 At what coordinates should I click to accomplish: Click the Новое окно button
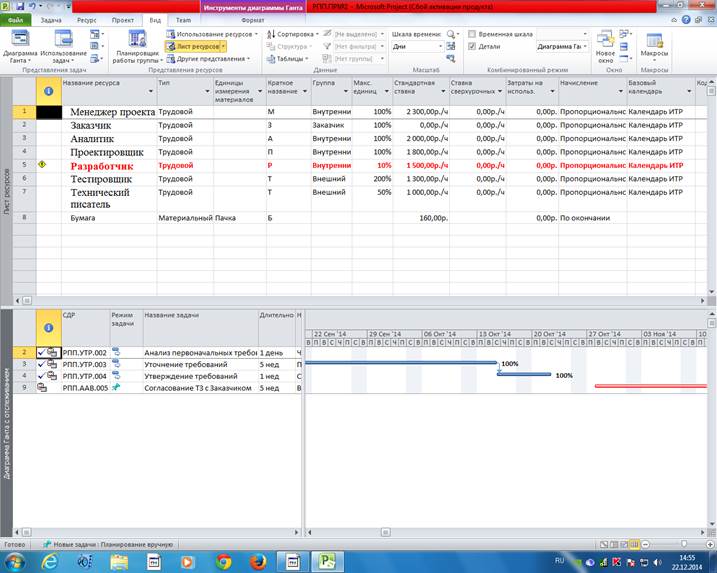pos(605,46)
